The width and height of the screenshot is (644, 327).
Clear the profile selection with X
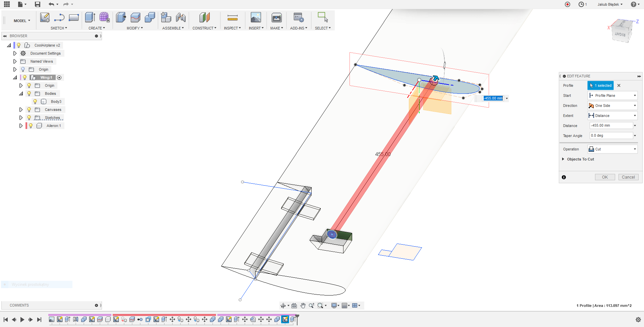(x=619, y=85)
